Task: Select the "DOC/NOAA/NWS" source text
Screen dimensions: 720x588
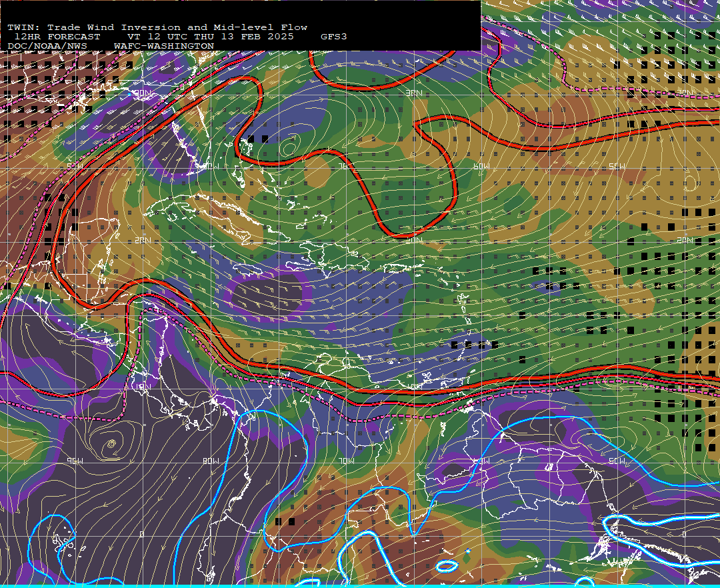Action: (47, 47)
